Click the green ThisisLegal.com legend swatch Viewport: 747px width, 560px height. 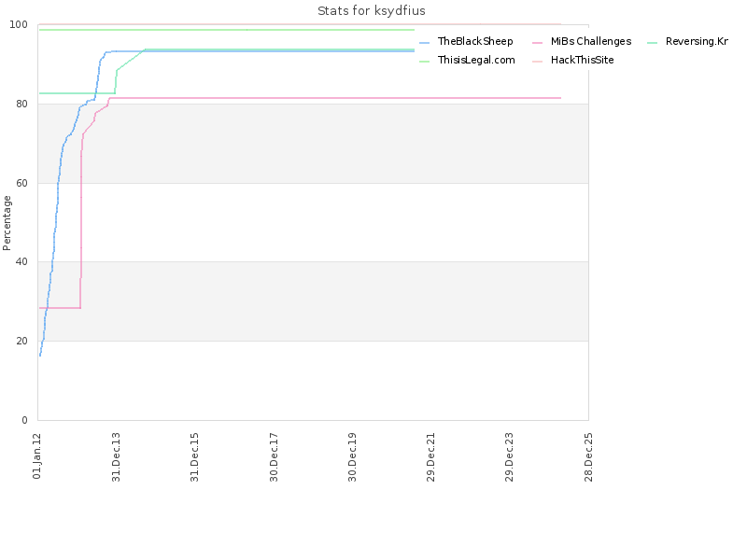click(x=425, y=62)
